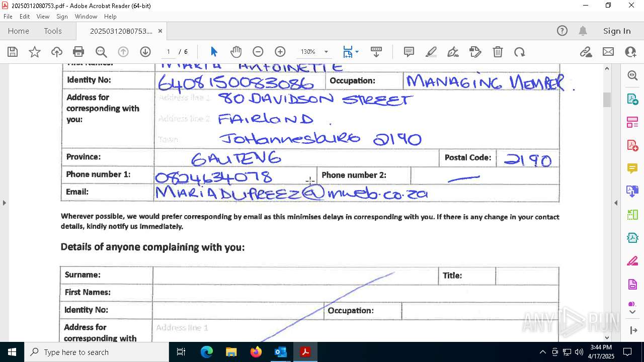The width and height of the screenshot is (644, 362).
Task: Open the Help question mark icon
Action: pos(562,31)
